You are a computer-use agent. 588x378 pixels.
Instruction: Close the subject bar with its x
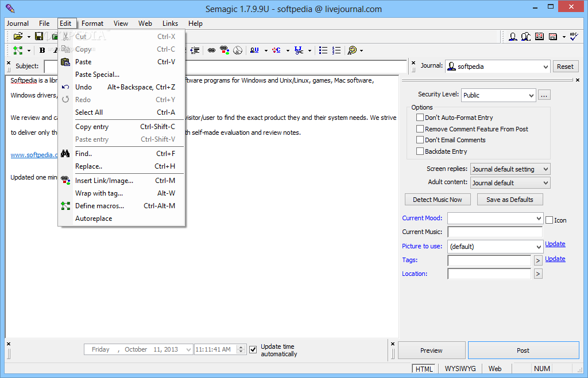click(9, 63)
